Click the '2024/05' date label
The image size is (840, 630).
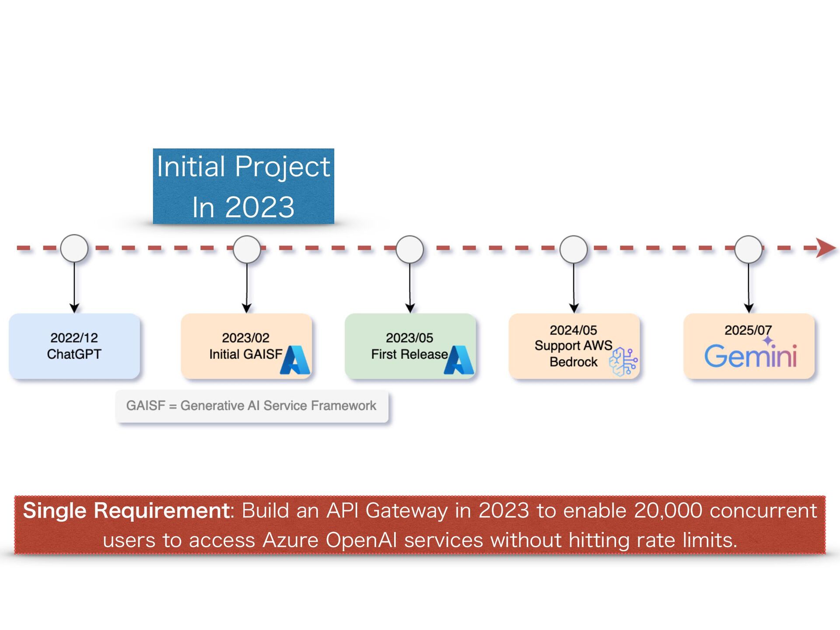(x=573, y=330)
